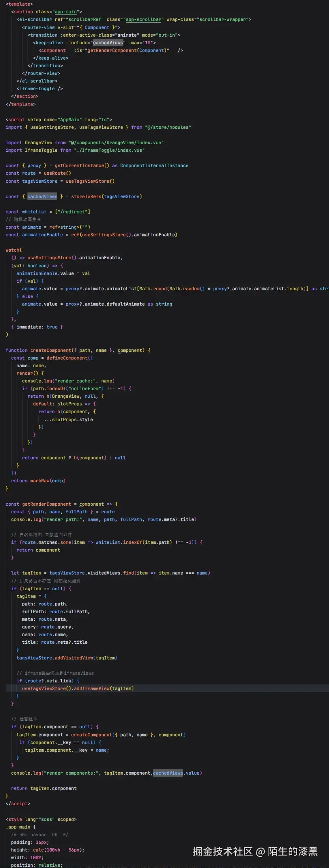Image resolution: width=329 pixels, height=868 pixels.
Task: Select highlighted cachedViews in keep-alive include attribute
Action: [108, 43]
